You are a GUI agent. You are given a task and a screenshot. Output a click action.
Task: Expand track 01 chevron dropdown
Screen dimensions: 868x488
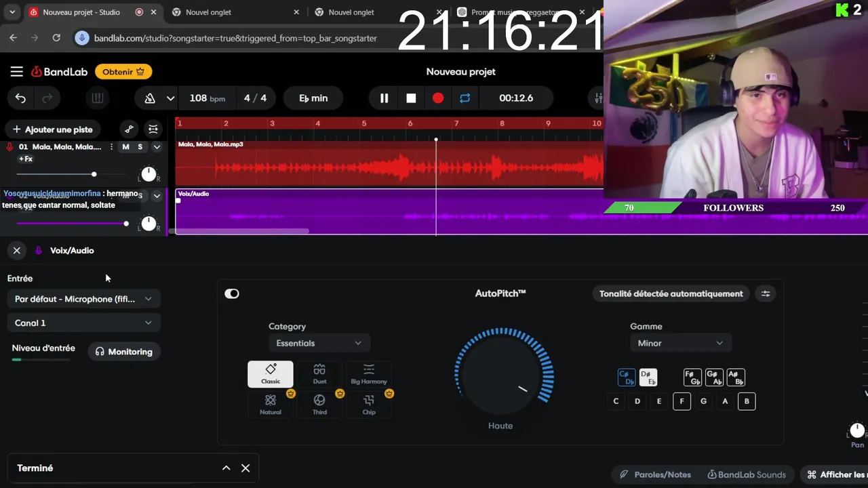click(157, 147)
